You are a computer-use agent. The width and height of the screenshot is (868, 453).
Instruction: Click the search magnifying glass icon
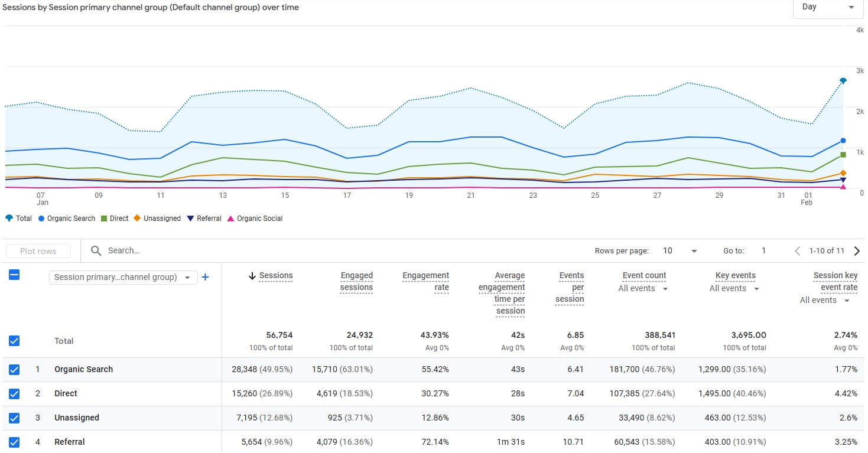96,250
